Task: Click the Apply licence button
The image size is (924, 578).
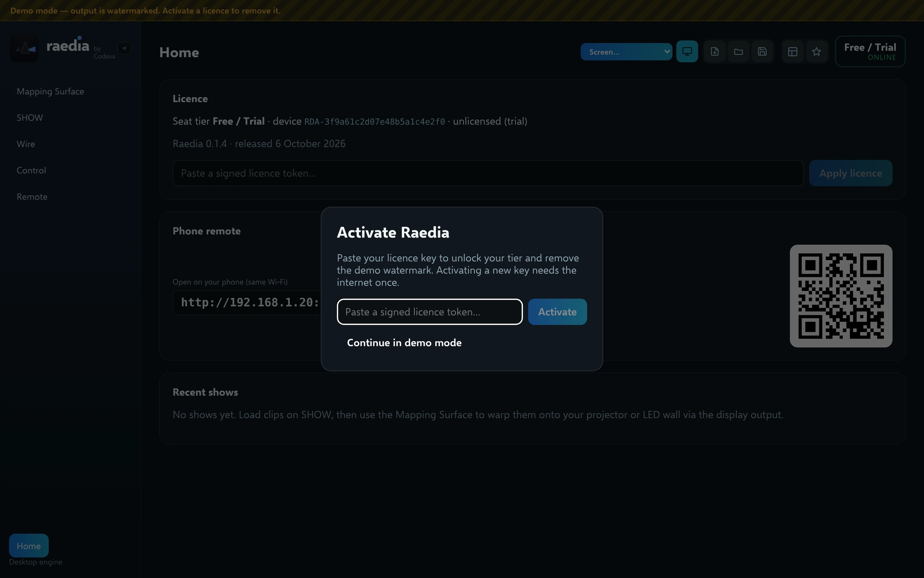Action: click(x=850, y=173)
